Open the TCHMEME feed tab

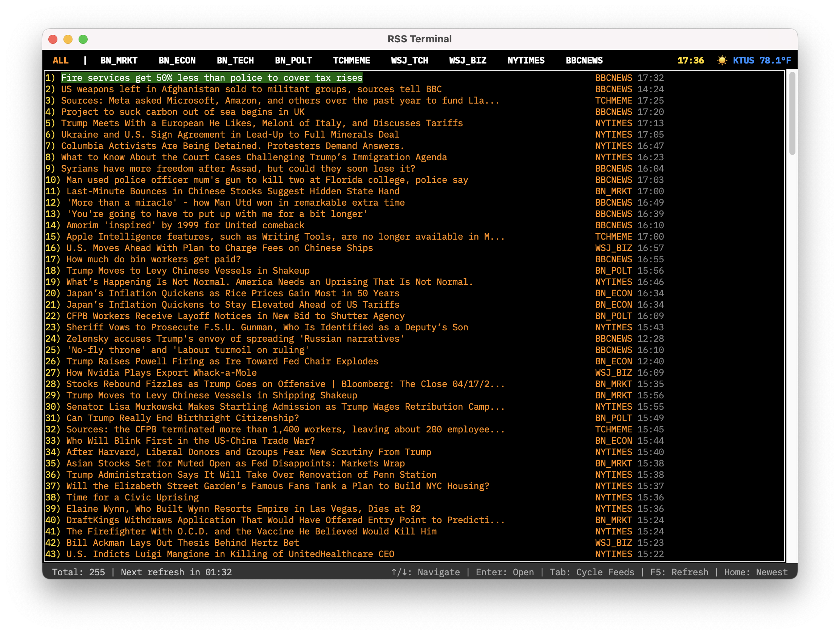point(351,60)
